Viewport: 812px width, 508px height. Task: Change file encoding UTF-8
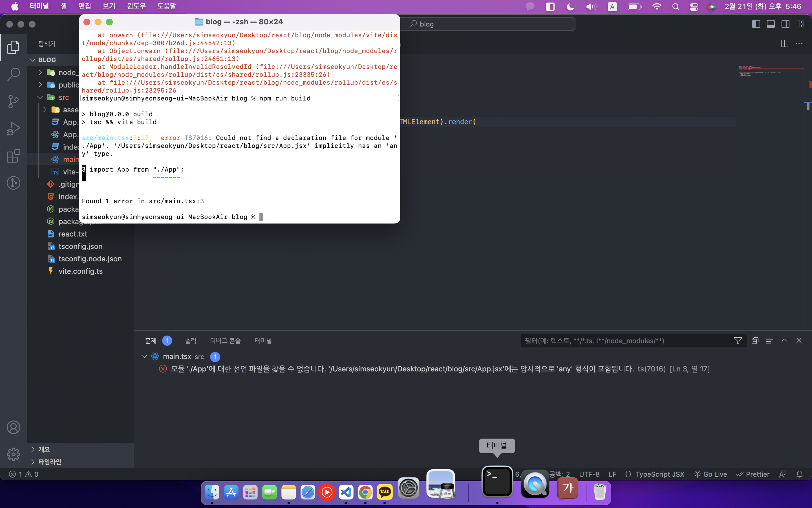(589, 474)
